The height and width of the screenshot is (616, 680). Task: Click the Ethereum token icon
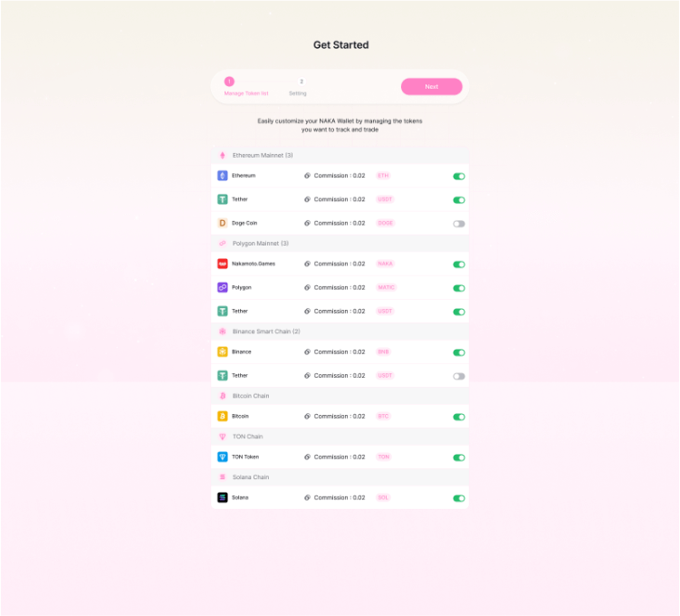click(x=223, y=176)
